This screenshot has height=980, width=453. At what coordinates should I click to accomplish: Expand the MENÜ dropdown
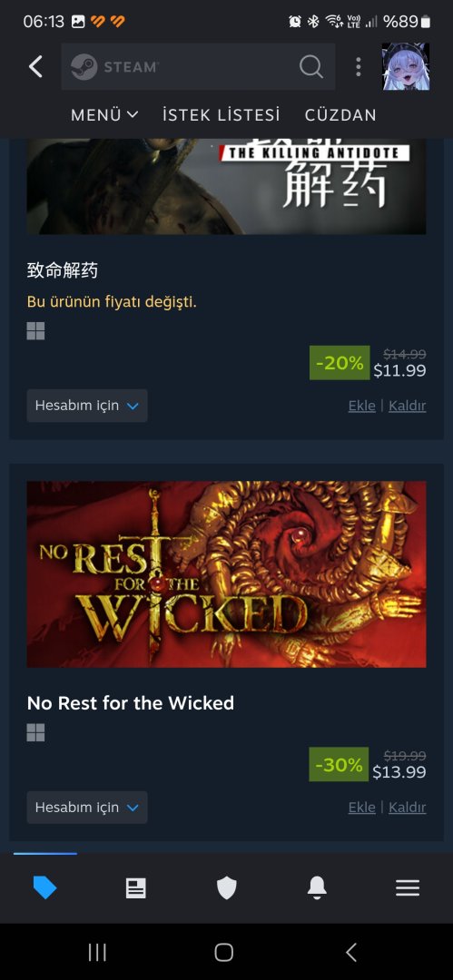104,115
